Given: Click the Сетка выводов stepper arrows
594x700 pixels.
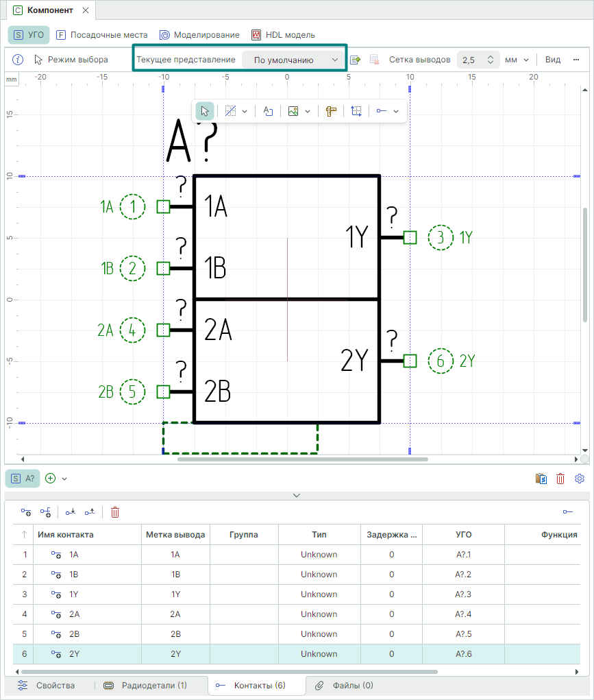Looking at the screenshot, I should point(491,60).
